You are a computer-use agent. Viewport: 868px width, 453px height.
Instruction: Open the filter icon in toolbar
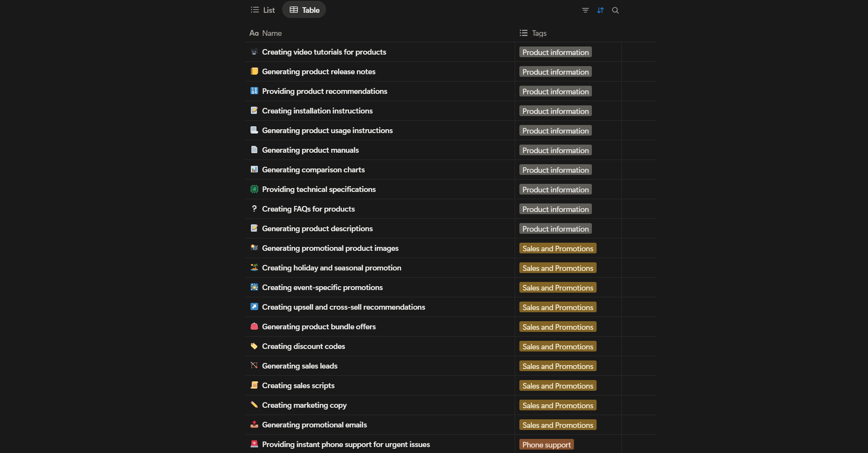coord(585,10)
